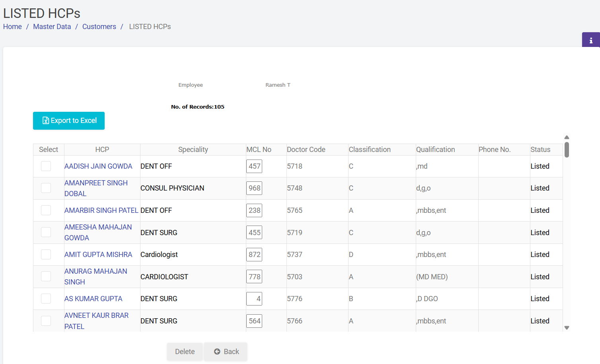Click employee name Ramesh T

[x=278, y=85]
